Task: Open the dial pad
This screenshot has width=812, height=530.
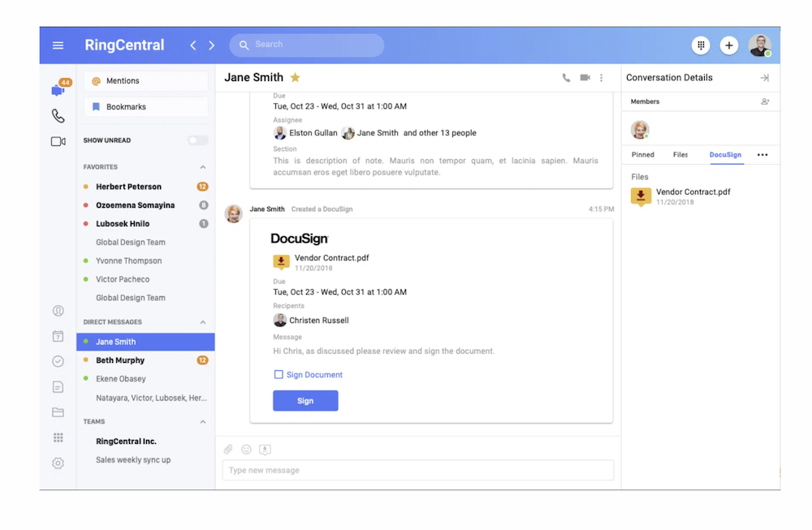Action: (701, 45)
